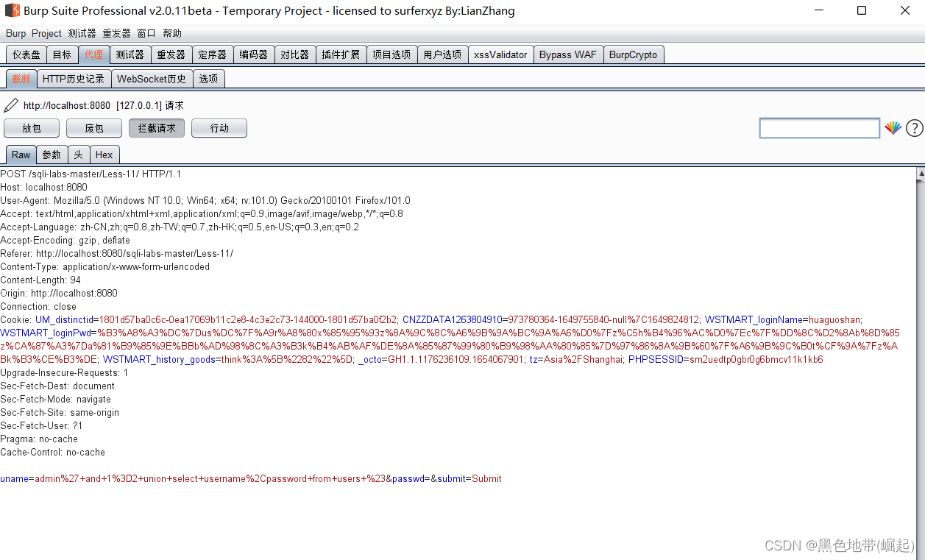The image size is (925, 560).
Task: Click the uname parameter in request body
Action: pos(14,479)
